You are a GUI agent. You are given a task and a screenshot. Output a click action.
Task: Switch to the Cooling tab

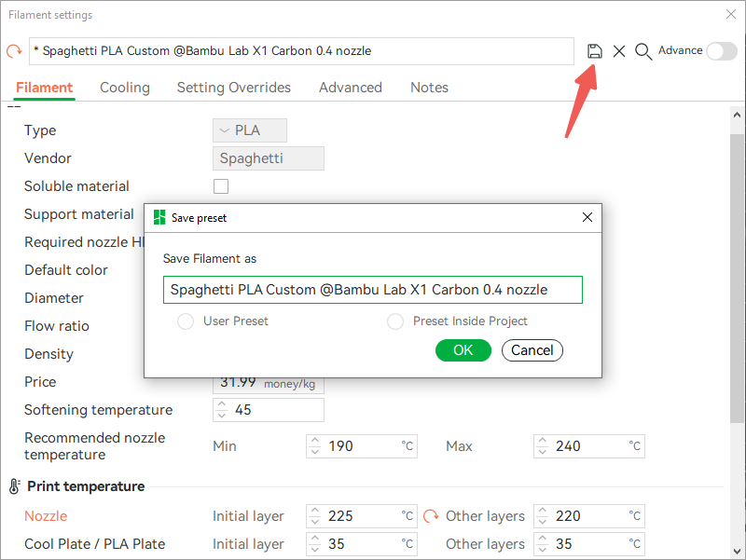point(125,88)
